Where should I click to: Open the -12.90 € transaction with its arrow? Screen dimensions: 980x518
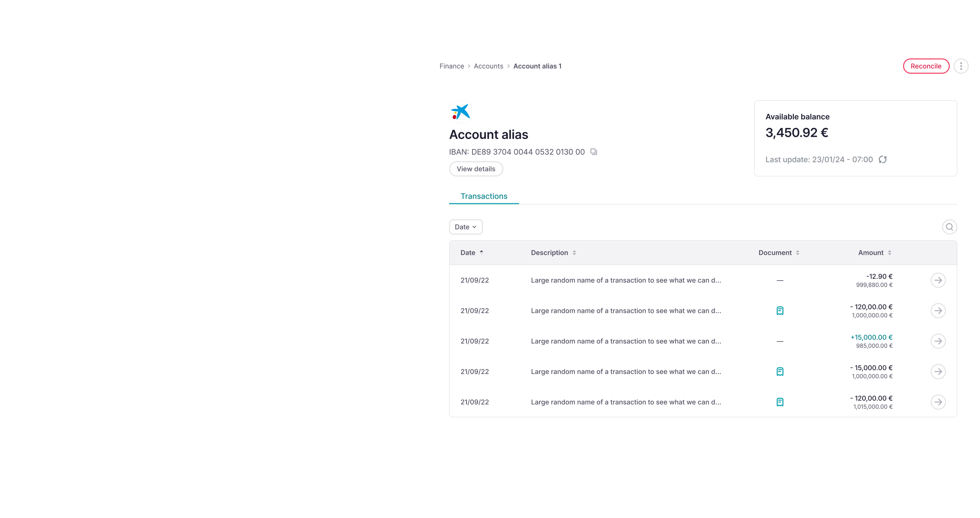tap(938, 280)
